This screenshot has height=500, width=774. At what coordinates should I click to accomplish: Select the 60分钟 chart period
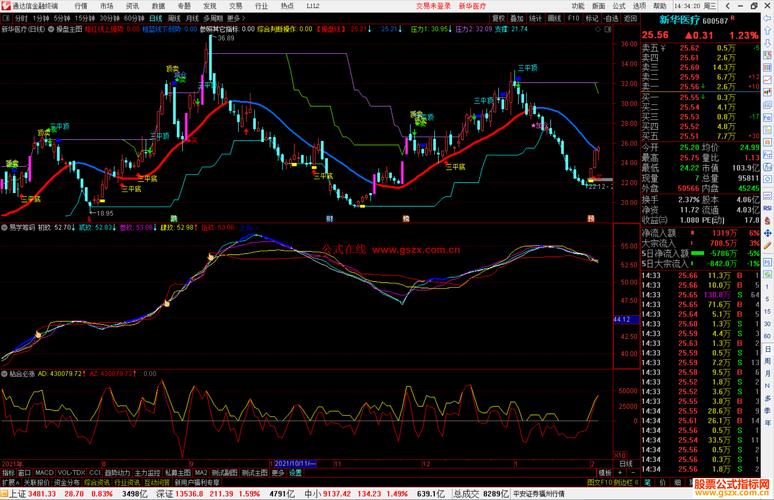coord(134,18)
